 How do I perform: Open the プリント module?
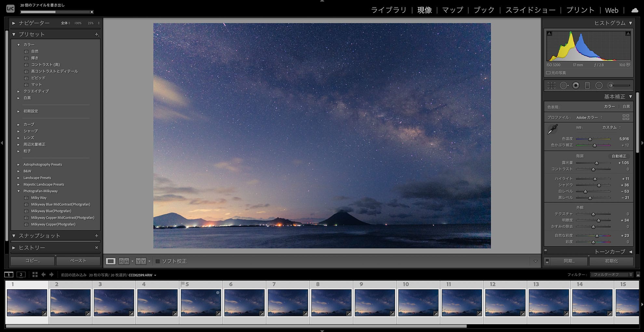580,10
